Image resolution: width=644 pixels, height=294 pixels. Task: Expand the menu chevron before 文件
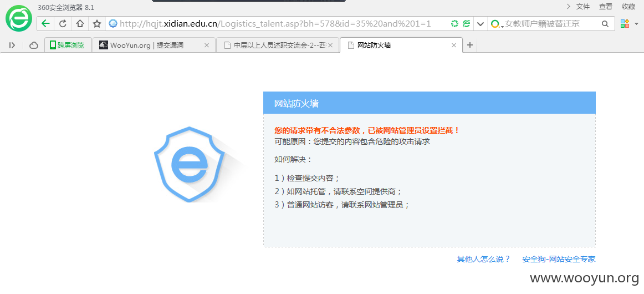point(569,6)
